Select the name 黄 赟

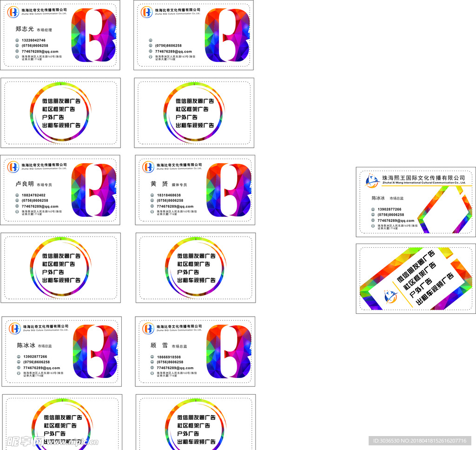(159, 184)
